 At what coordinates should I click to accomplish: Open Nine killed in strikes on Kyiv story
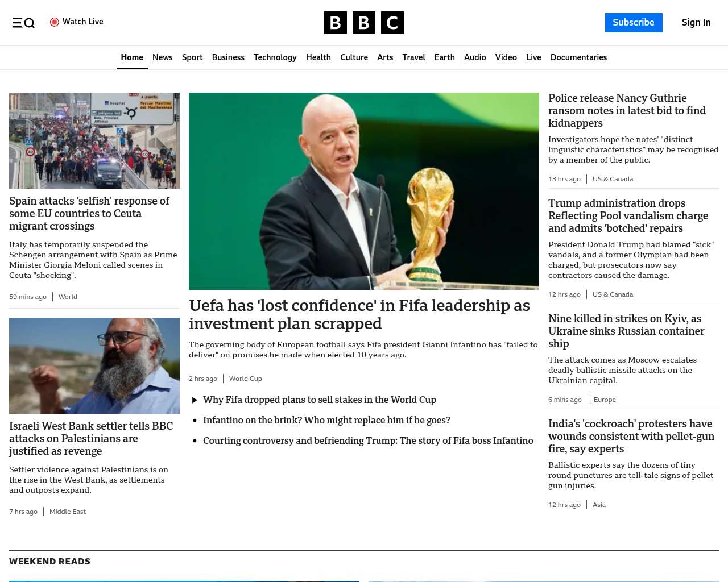pyautogui.click(x=626, y=331)
